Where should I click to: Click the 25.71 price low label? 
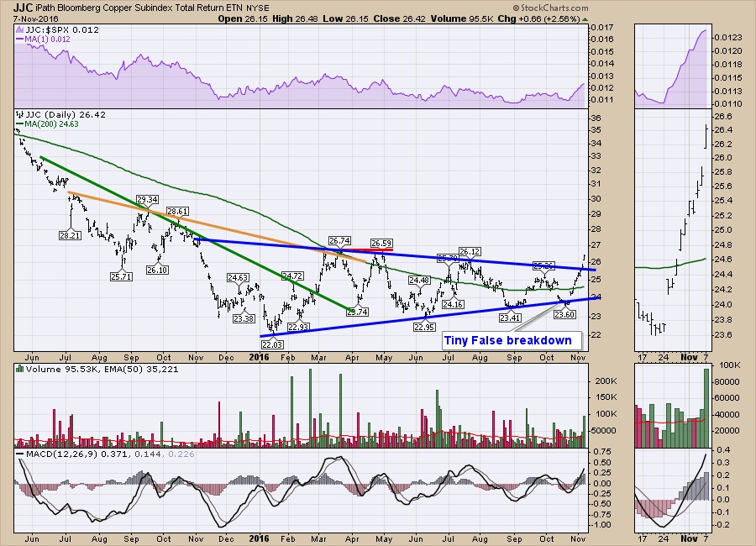[121, 277]
